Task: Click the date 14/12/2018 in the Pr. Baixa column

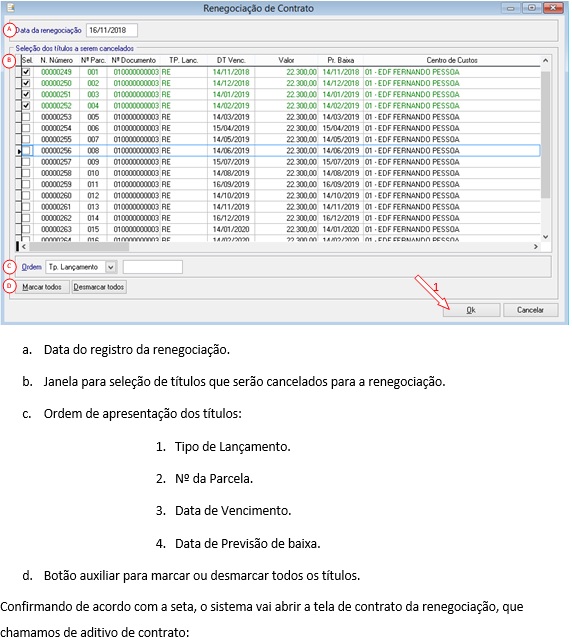Action: [x=341, y=83]
